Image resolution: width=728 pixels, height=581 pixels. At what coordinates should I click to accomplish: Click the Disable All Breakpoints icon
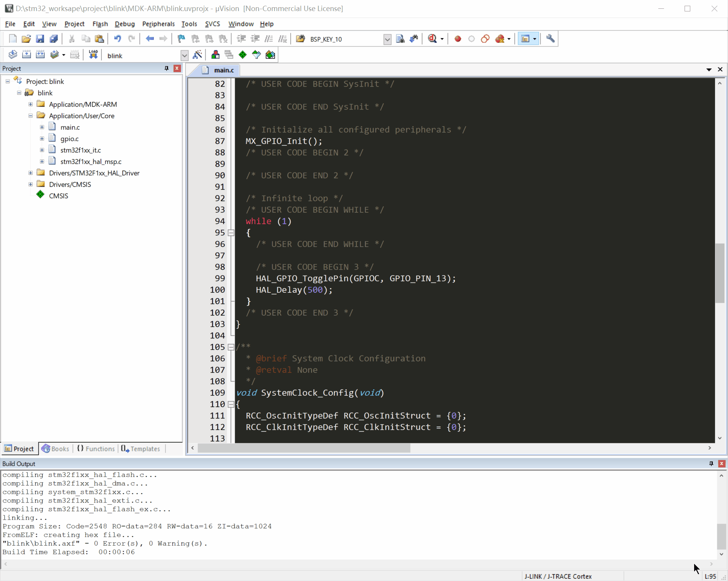[x=485, y=39]
